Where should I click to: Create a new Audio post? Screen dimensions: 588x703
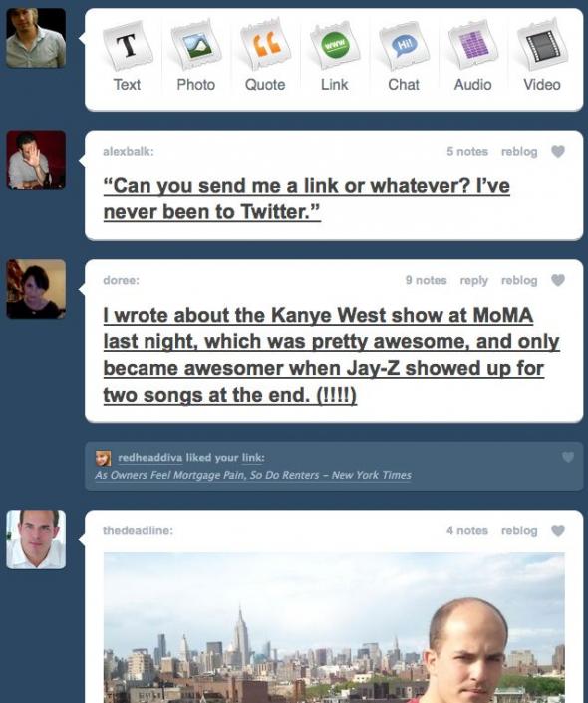coord(472,57)
